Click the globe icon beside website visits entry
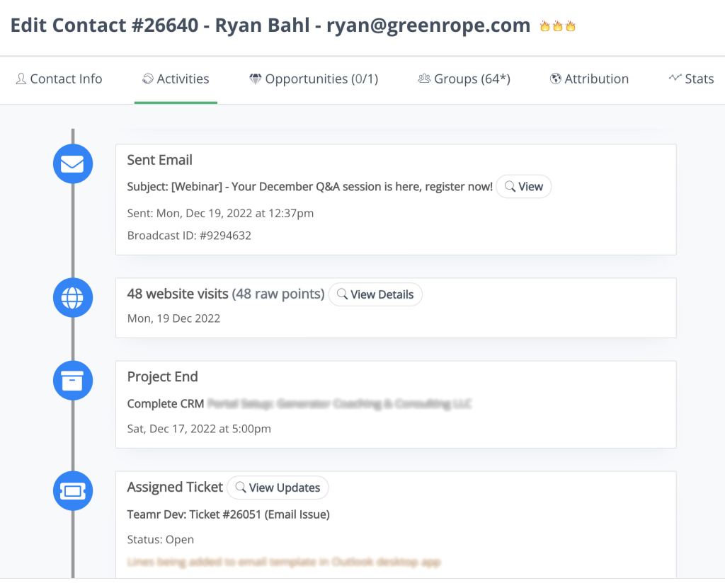 [73, 297]
